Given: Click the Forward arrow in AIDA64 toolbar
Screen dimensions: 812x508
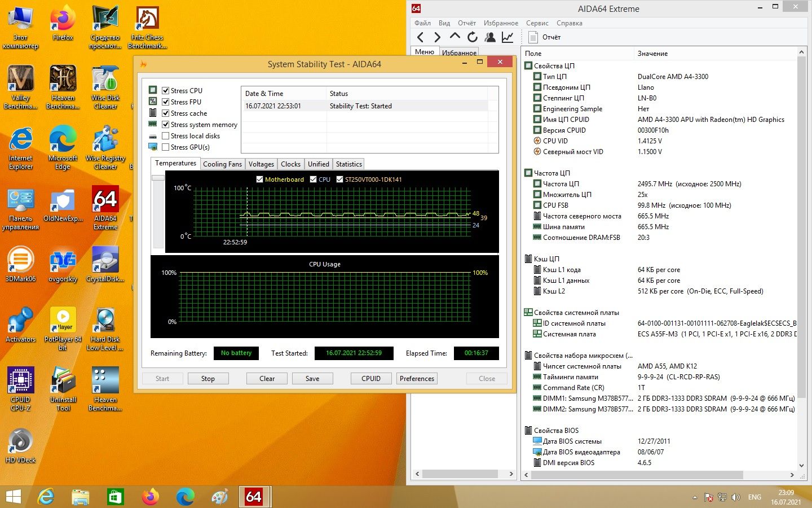Looking at the screenshot, I should (437, 37).
